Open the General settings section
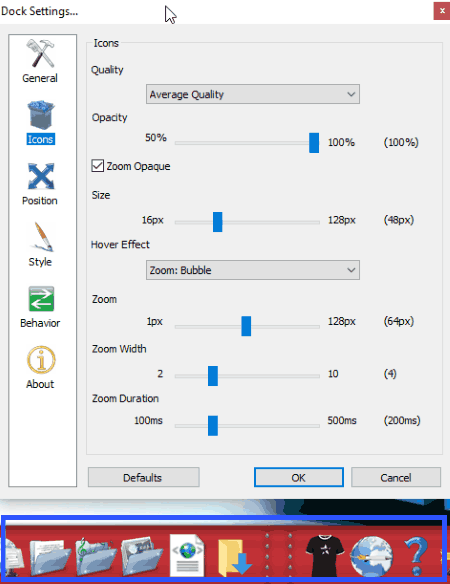450x584 pixels. [x=40, y=61]
